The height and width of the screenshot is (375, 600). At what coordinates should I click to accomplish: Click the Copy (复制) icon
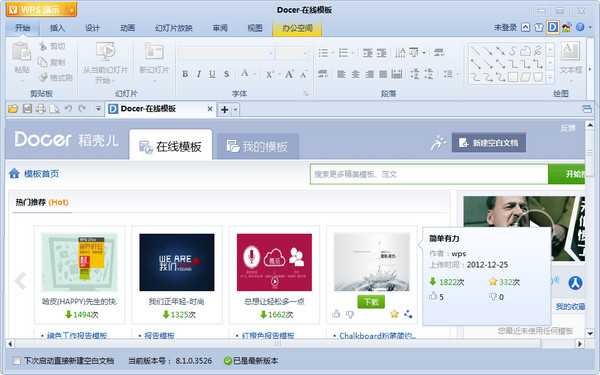(42, 62)
